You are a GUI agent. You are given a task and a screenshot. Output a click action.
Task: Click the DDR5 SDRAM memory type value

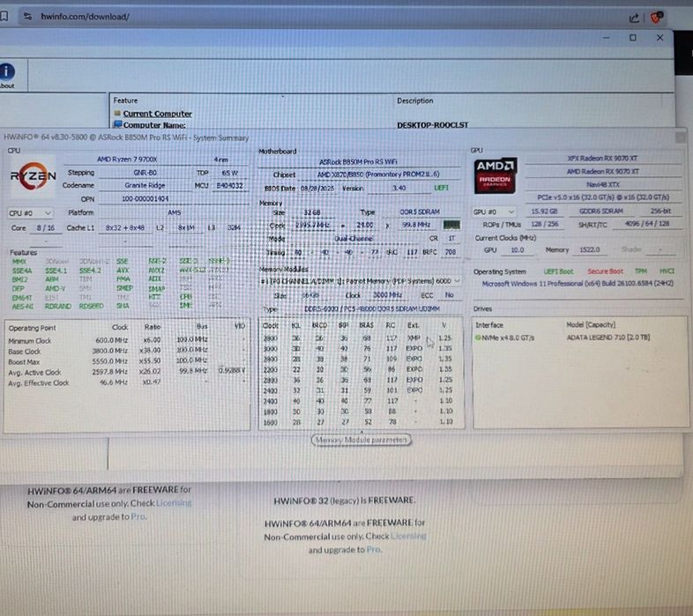(420, 212)
